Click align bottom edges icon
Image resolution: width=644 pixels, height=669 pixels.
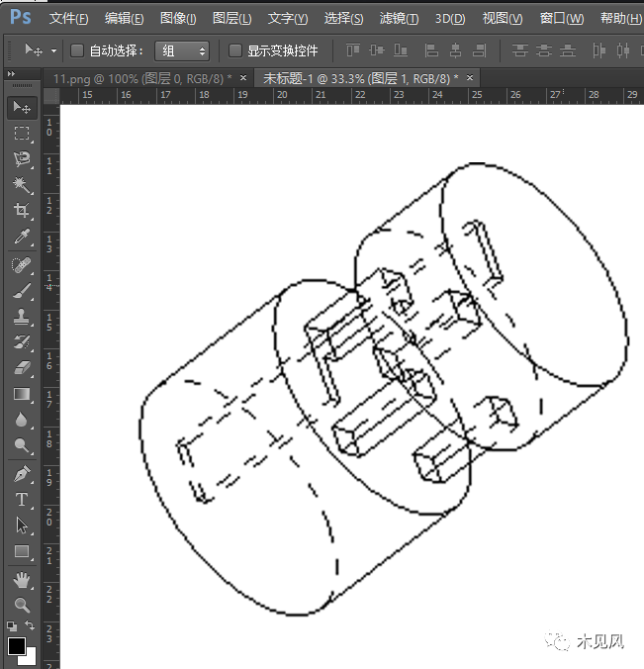(x=401, y=50)
